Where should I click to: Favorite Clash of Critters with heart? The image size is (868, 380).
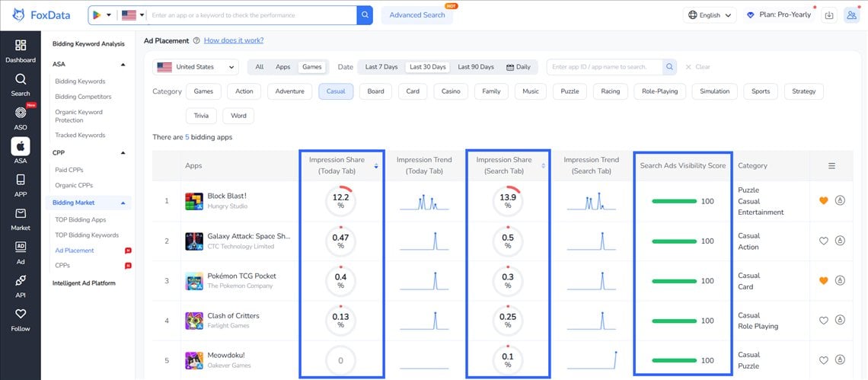[824, 320]
